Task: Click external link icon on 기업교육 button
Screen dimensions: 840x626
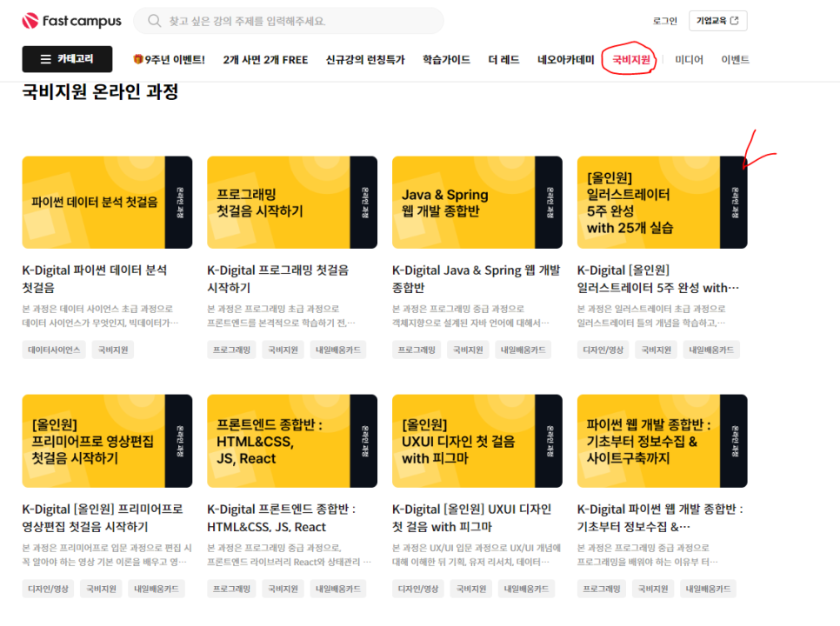Action: click(735, 20)
